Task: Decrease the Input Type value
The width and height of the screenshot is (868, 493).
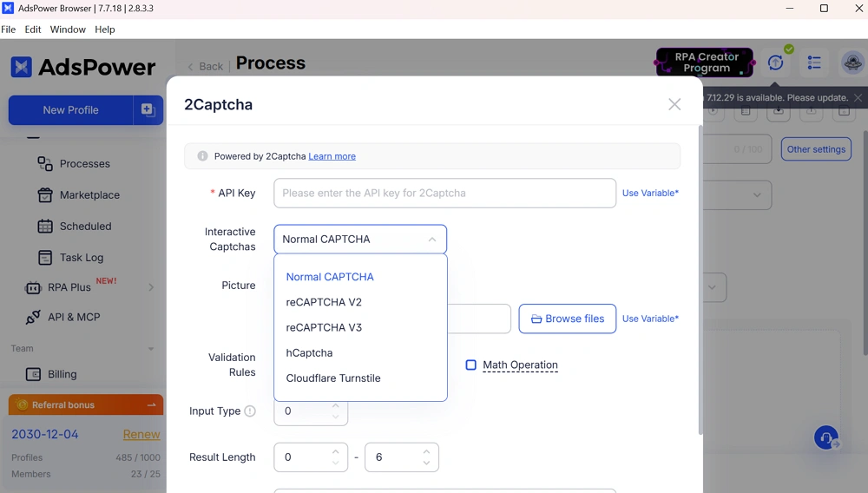Action: point(335,417)
